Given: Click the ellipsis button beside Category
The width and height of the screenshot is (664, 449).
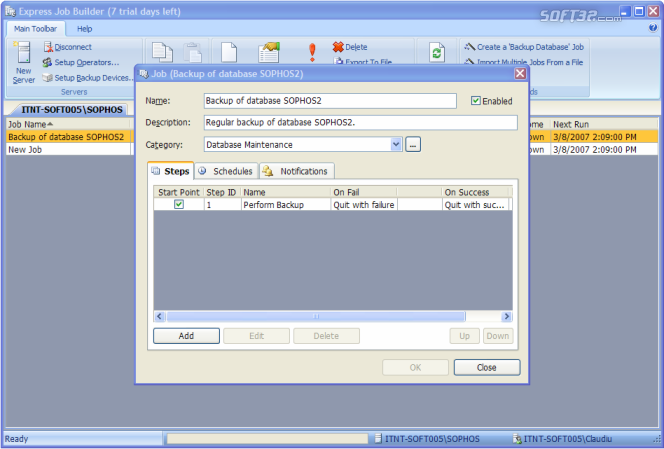Looking at the screenshot, I should [413, 144].
